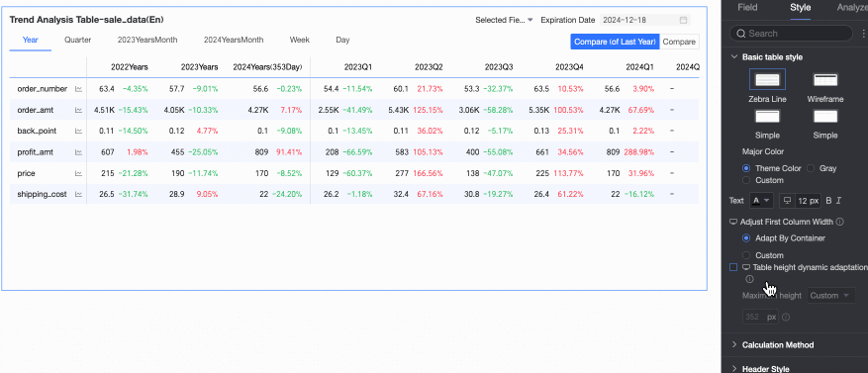The height and width of the screenshot is (373, 868).
Task: Open the text color picker
Action: (760, 201)
